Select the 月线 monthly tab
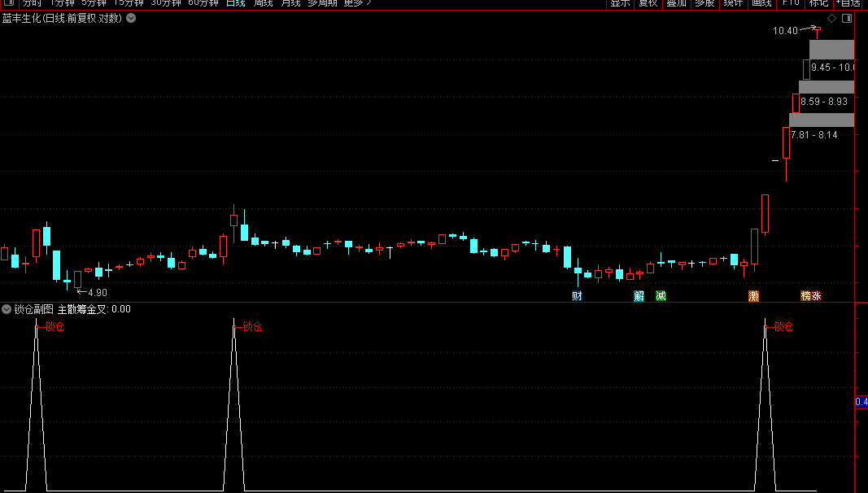 pyautogui.click(x=290, y=2)
